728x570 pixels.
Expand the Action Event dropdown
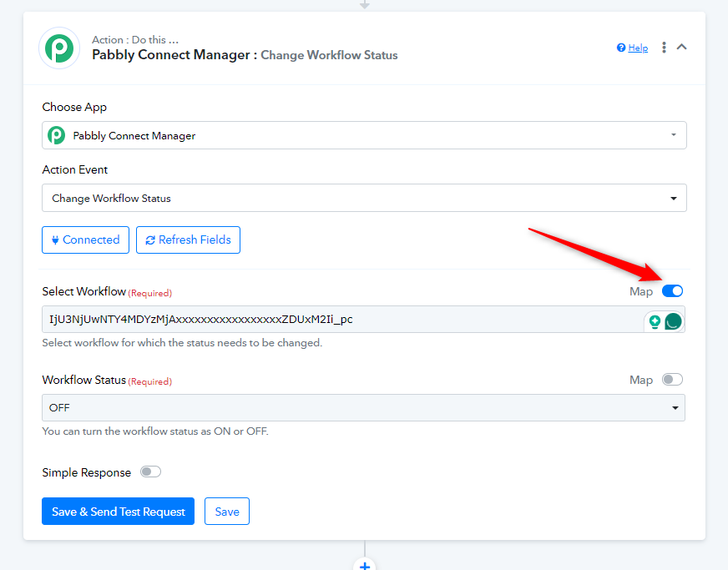coord(364,198)
